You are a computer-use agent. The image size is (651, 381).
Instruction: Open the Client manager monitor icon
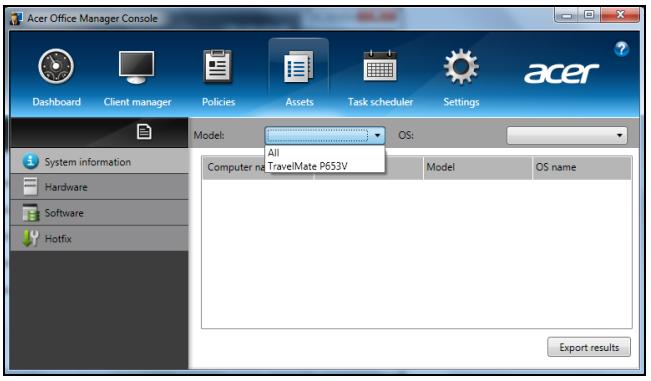136,67
